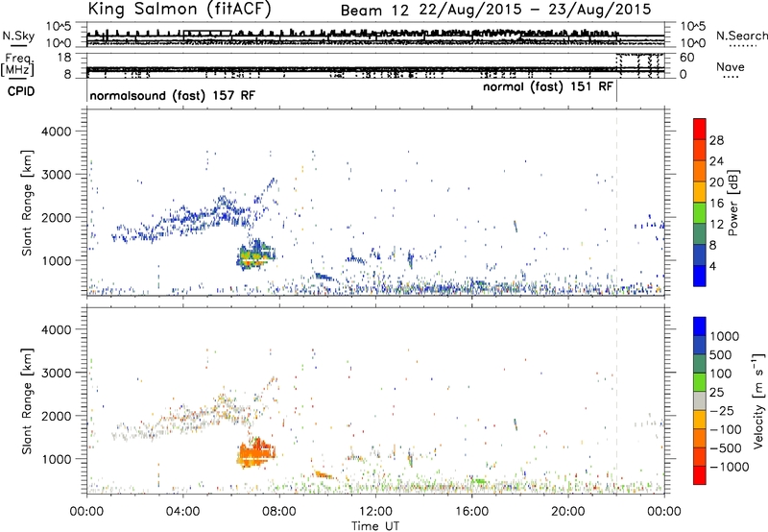
Task: Click the 18 tick on frequency axis
Action: click(x=64, y=57)
